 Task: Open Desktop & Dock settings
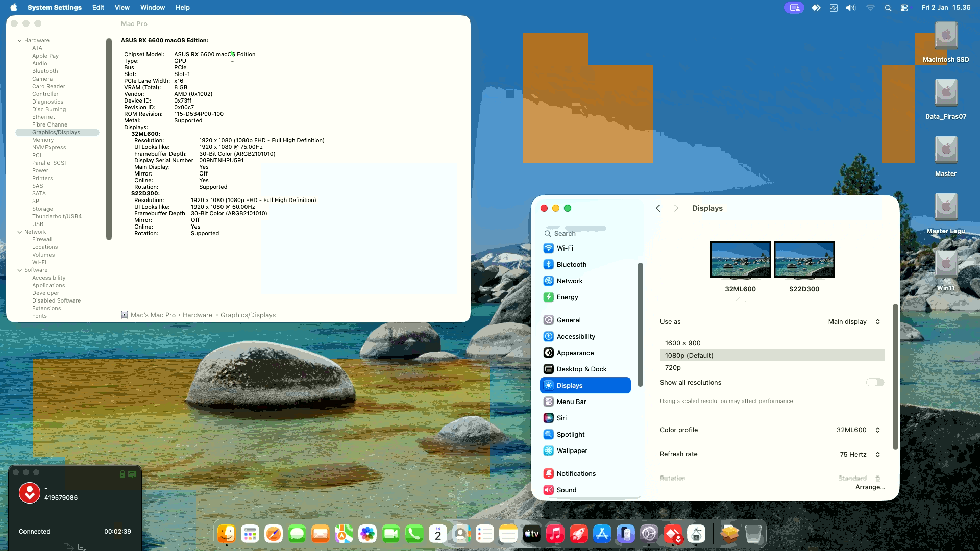click(x=585, y=369)
